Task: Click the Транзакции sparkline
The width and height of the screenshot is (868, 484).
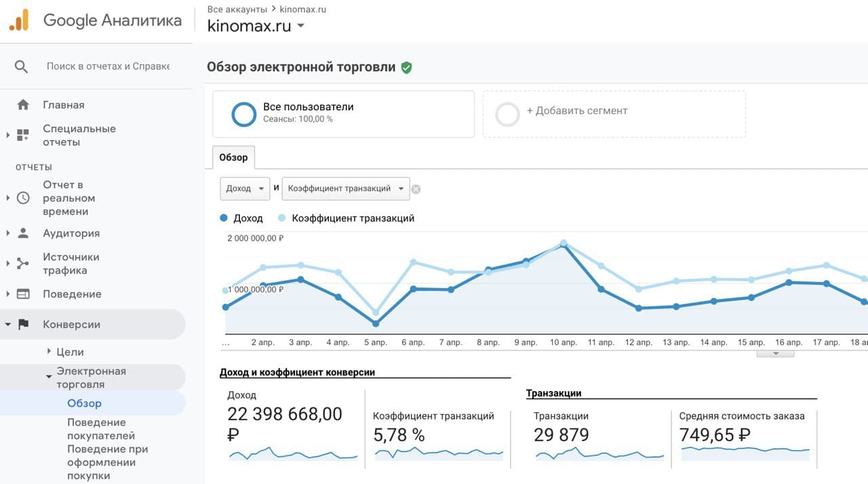Action: tap(599, 453)
